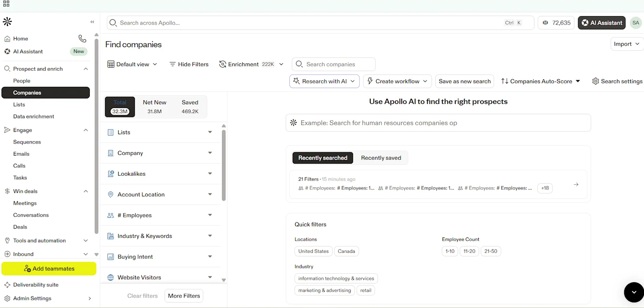Collapse the Win deals section
Screen dimensions: 644x308
(x=86, y=191)
